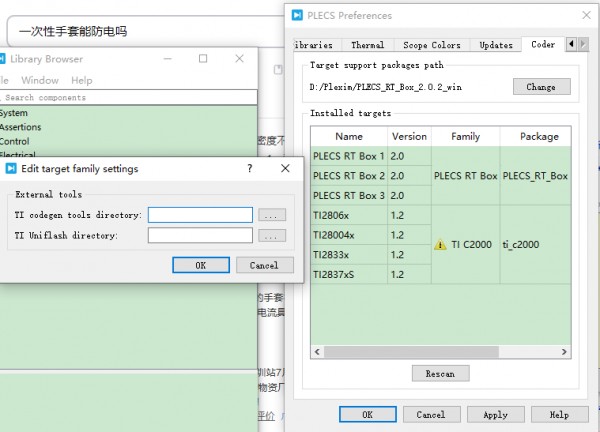This screenshot has width=600, height=432.
Task: Close the Library Browser window
Action: (240, 59)
